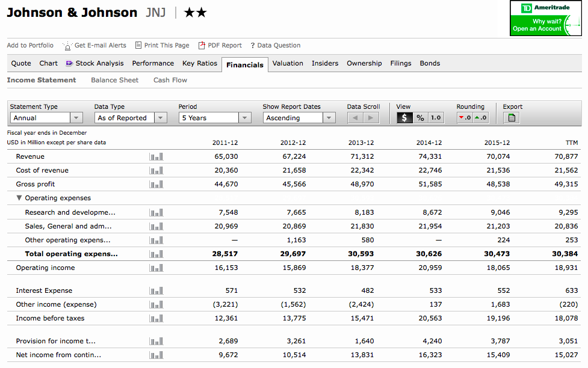Switch to the Filings tab
This screenshot has height=368, width=588.
pyautogui.click(x=401, y=63)
